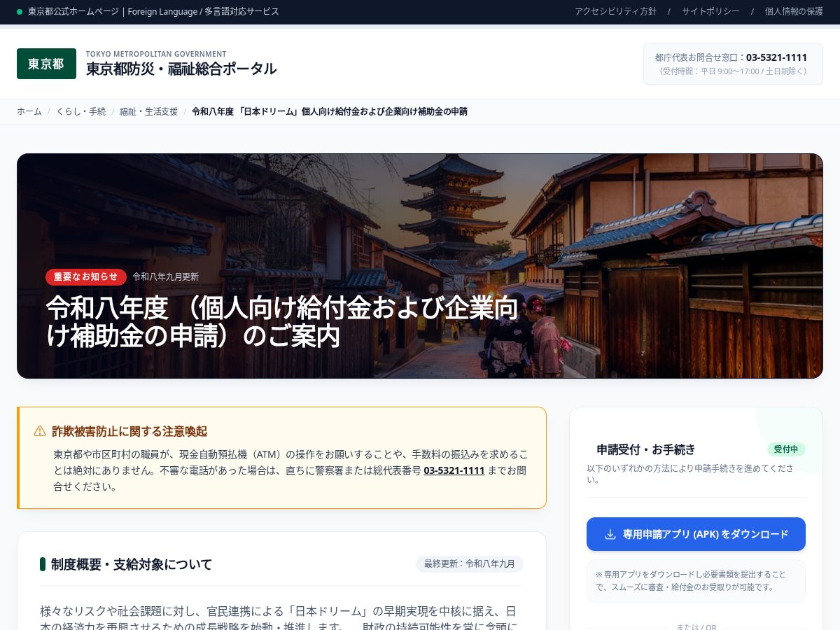Click the current page breadcrumb 令和八年度「日本ドリーム」
840x630 pixels.
coord(329,111)
